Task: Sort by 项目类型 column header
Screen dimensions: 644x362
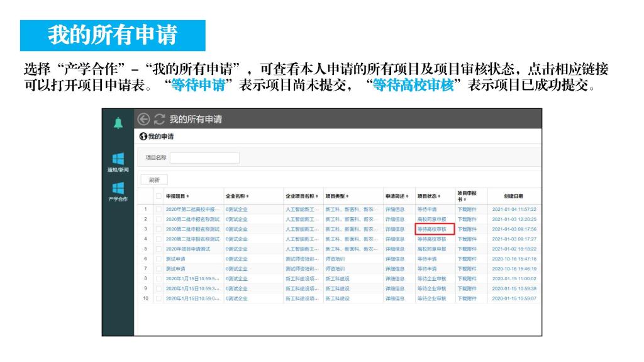Action: [338, 196]
